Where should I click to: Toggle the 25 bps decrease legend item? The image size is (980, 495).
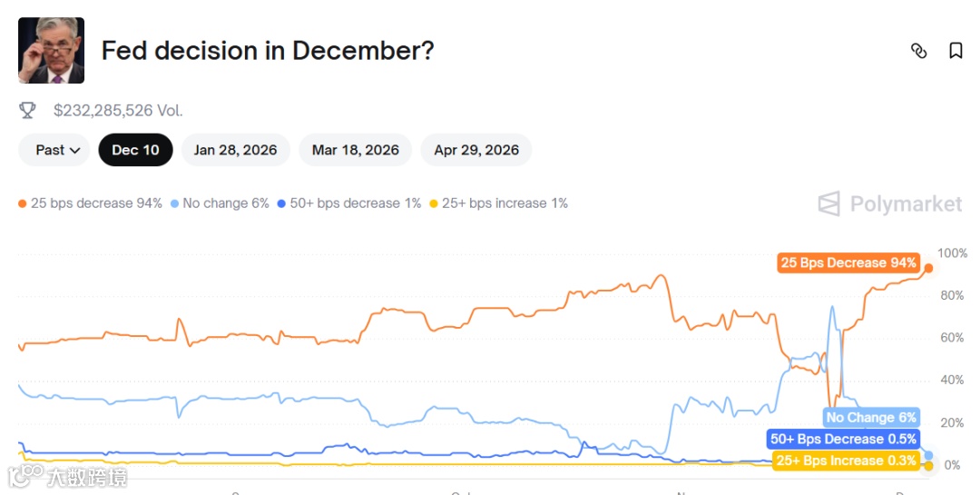[x=90, y=203]
